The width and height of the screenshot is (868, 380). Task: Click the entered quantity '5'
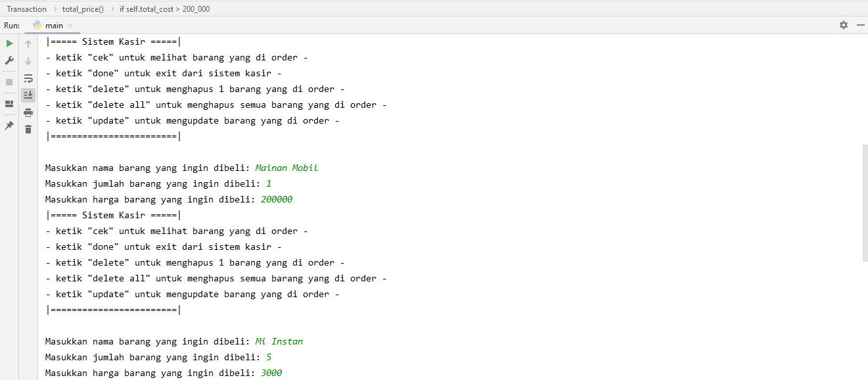pos(269,357)
